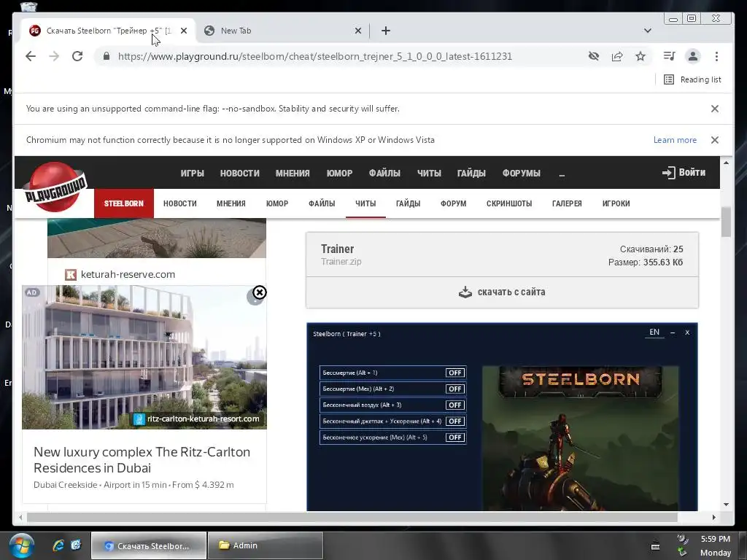Open НОВОСТИ in the top dark navigation
Image resolution: width=747 pixels, height=560 pixels.
coord(239,174)
